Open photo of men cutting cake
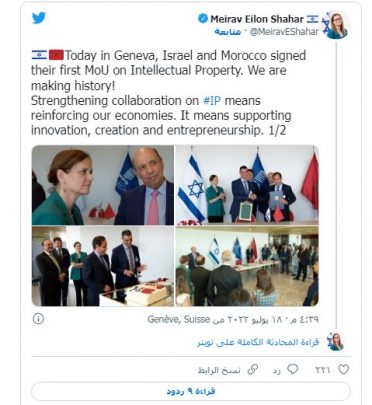 click(103, 266)
